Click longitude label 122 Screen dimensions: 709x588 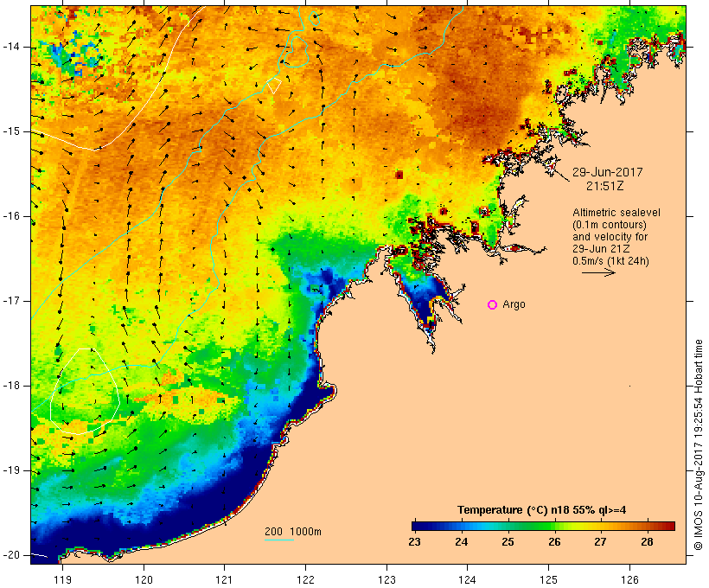tap(306, 579)
